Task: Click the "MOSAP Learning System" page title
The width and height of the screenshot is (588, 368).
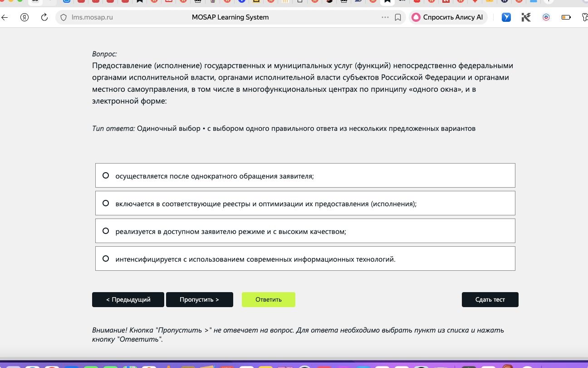Action: click(x=230, y=17)
